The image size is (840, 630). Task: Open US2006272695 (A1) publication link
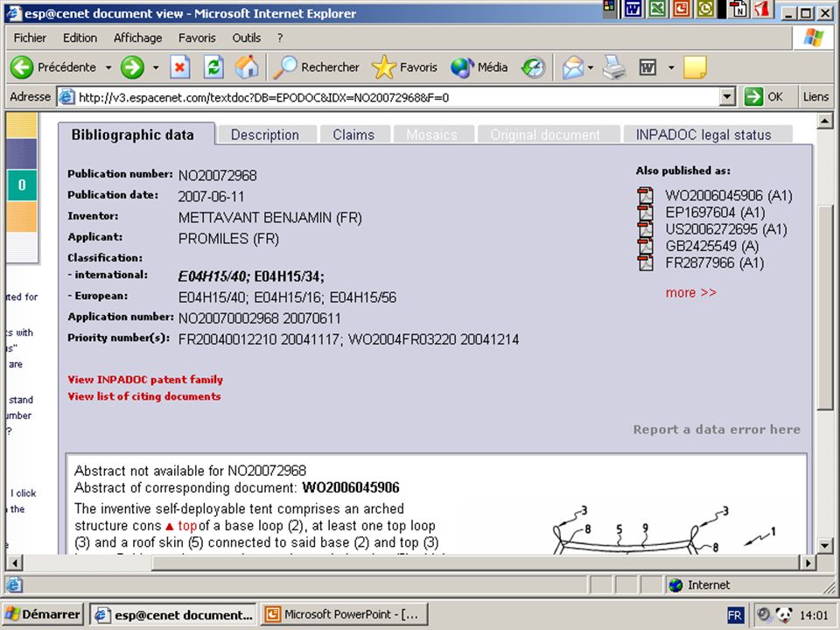pyautogui.click(x=726, y=229)
